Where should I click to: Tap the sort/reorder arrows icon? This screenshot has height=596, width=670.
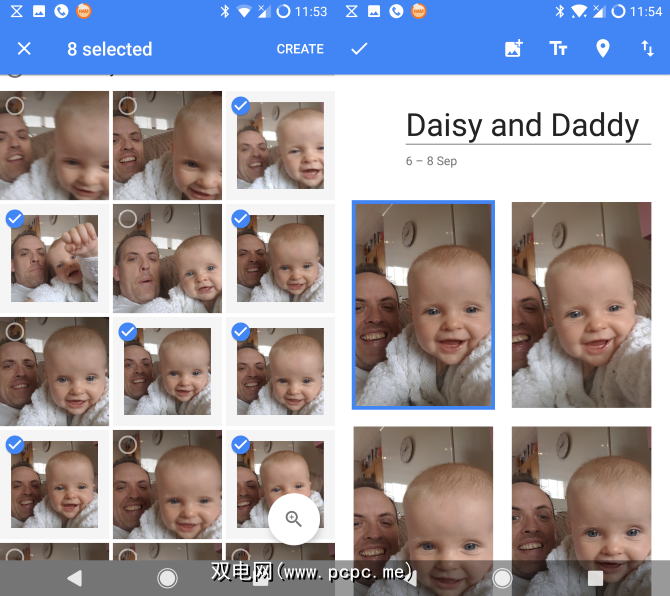(x=648, y=48)
